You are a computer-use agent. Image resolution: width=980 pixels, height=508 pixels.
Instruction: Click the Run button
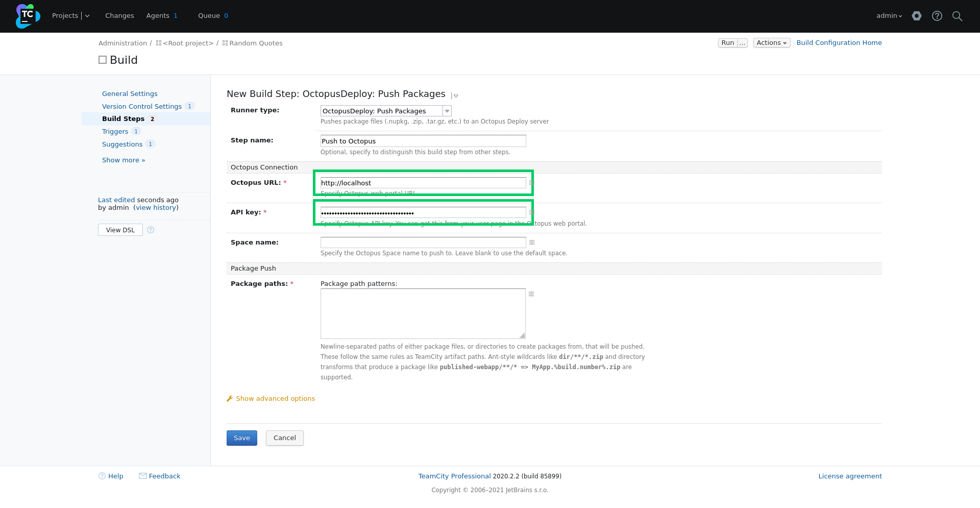(728, 43)
